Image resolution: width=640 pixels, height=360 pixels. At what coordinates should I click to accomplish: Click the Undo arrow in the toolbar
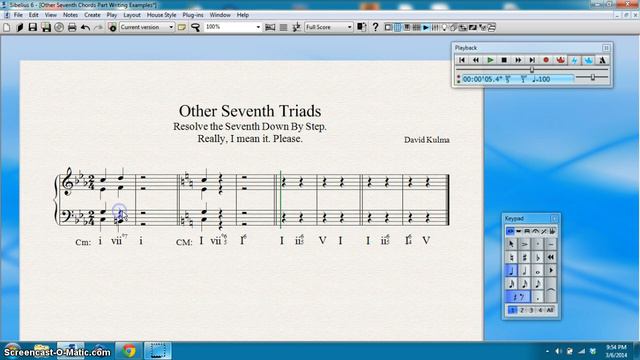point(85,27)
